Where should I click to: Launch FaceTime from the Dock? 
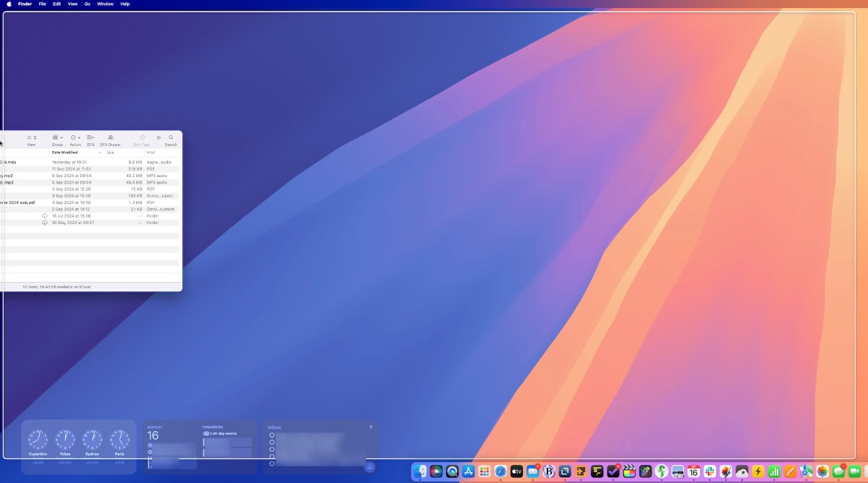(x=855, y=471)
